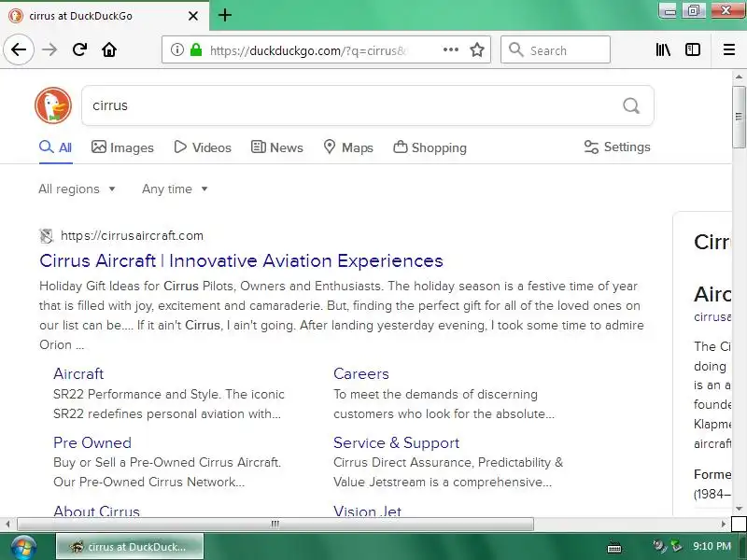
Task: Go back with the browser back arrow
Action: 19,49
